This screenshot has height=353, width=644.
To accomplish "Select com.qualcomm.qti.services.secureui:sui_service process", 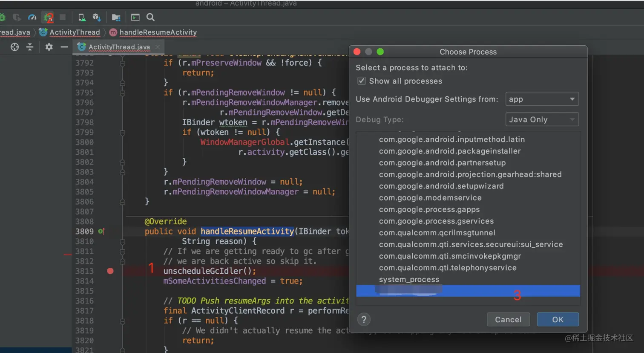I will [x=468, y=245].
